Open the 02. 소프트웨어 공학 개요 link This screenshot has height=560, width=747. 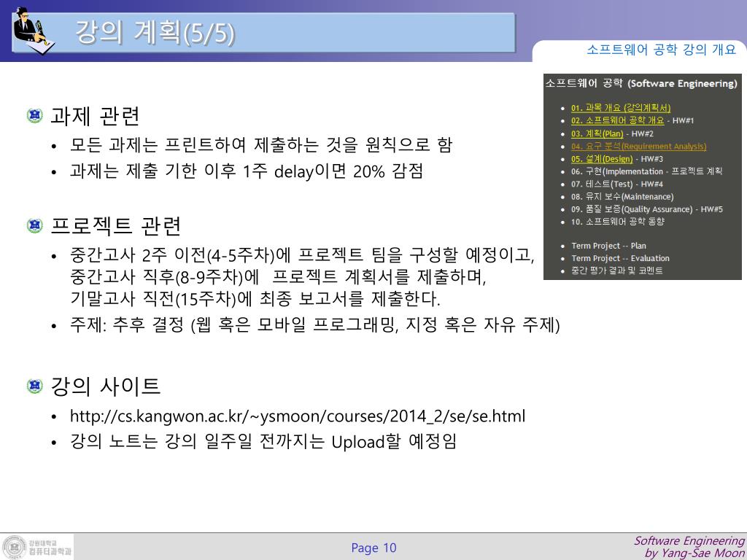[x=617, y=120]
